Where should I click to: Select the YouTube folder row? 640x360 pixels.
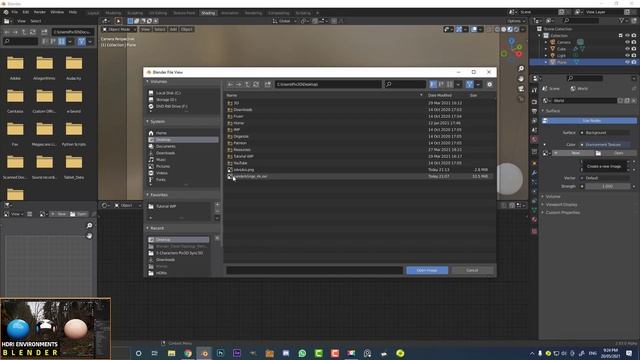coord(359,163)
